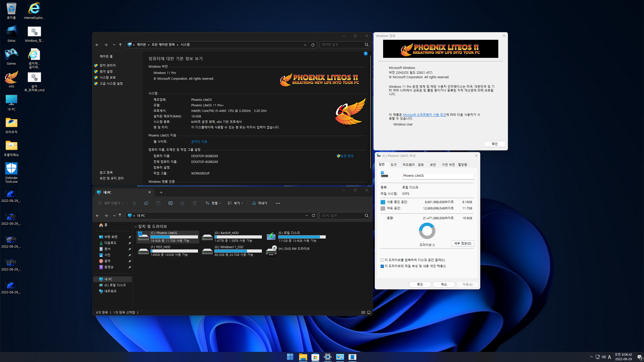The image size is (644, 362).
Task: Click the delete trash icon in 내 PC toolbar
Action: [195, 203]
